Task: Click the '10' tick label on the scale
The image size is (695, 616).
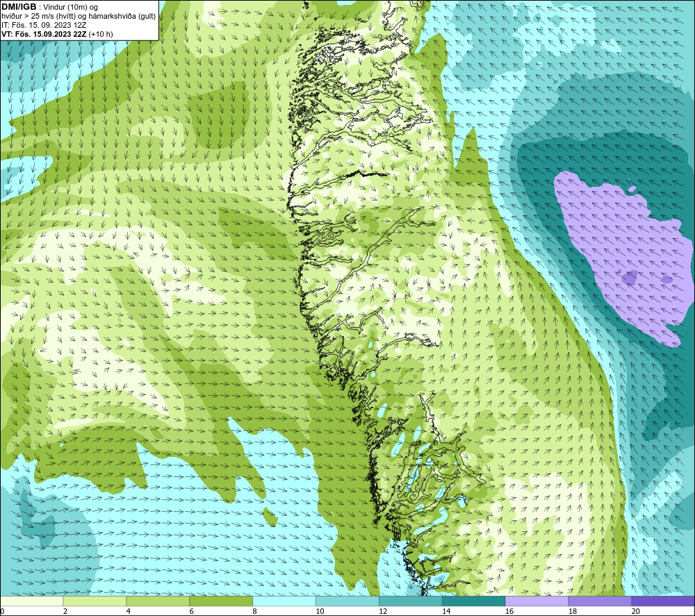Action: coord(320,611)
